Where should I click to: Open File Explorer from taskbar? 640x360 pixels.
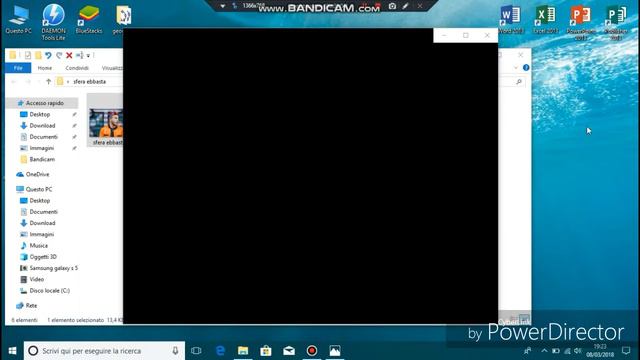243,351
